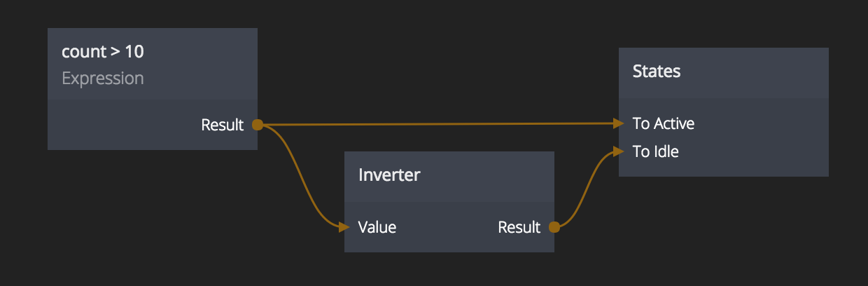The image size is (868, 286).
Task: Click the Inverter's Value input arrow
Action: click(344, 226)
